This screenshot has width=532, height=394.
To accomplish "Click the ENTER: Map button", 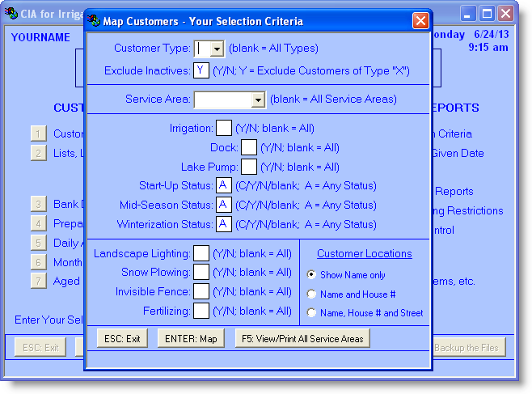I will 190,338.
